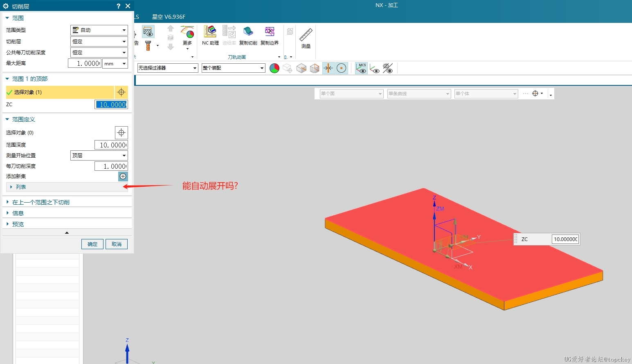Toggle the display tool path eye icon
Image resolution: width=632 pixels, height=364 pixels.
tap(148, 31)
